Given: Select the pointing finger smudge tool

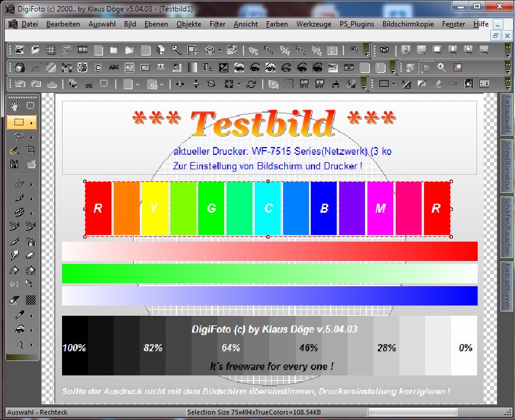Looking at the screenshot, I should pyautogui.click(x=14, y=255).
